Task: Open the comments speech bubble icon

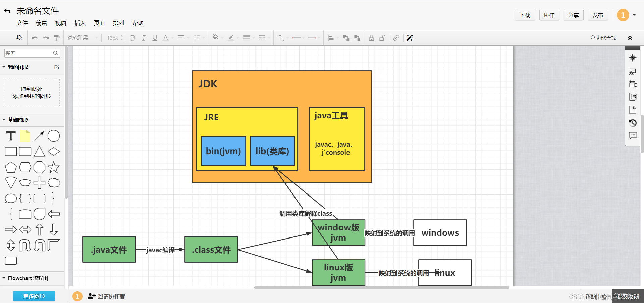Action: tap(633, 135)
